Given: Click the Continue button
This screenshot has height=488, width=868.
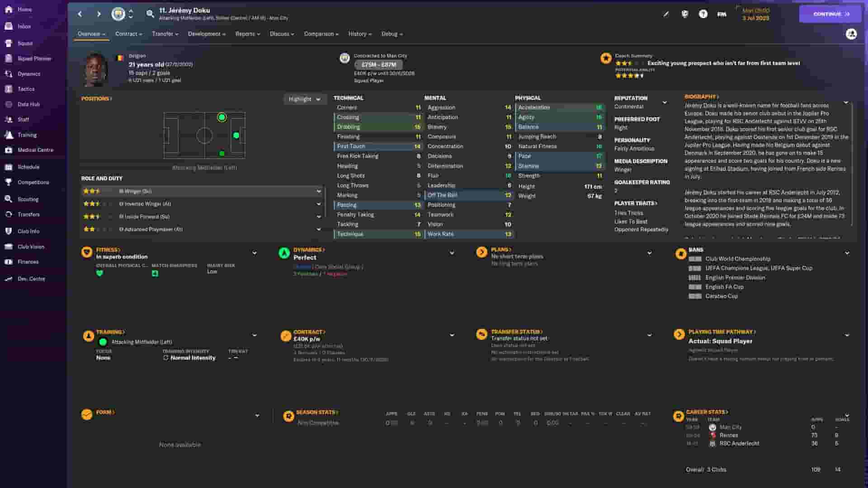Looking at the screenshot, I should (830, 14).
